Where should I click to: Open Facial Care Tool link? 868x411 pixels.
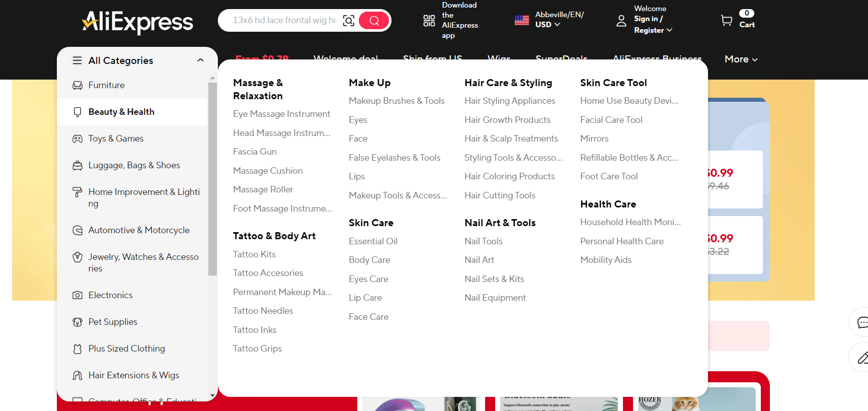click(x=611, y=120)
